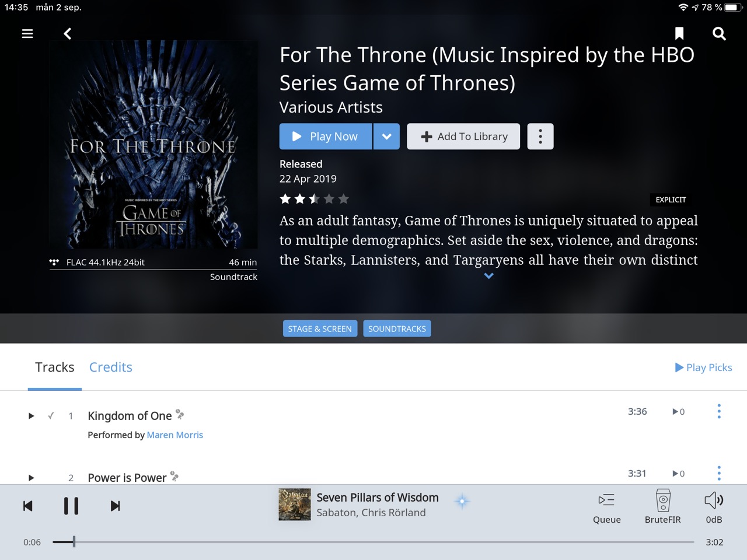Viewport: 747px width, 560px height.
Task: Open the Maren Morris artist link
Action: 175,435
